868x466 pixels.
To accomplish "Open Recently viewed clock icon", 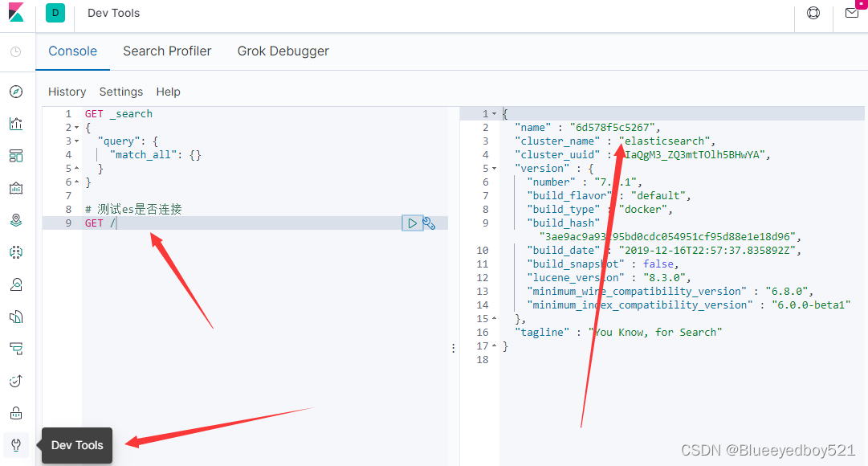I will tap(16, 51).
